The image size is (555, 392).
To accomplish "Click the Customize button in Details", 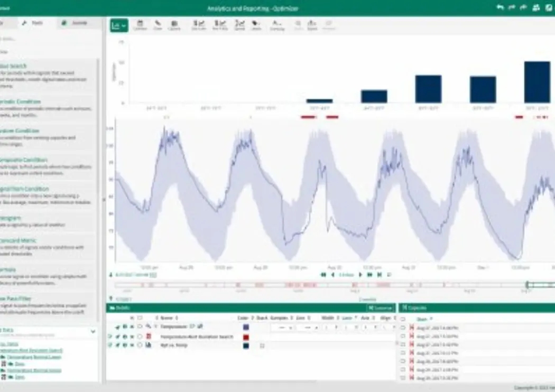I will 381,307.
